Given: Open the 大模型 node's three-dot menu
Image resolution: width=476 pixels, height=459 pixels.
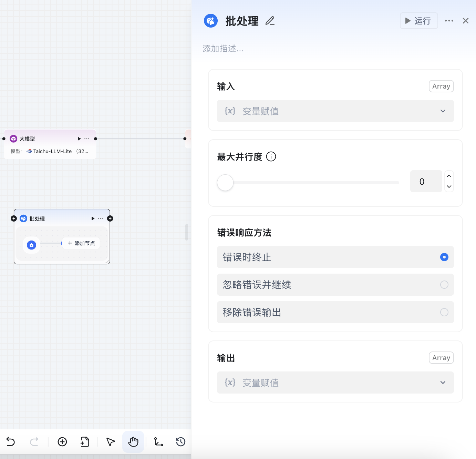Looking at the screenshot, I should [x=87, y=139].
